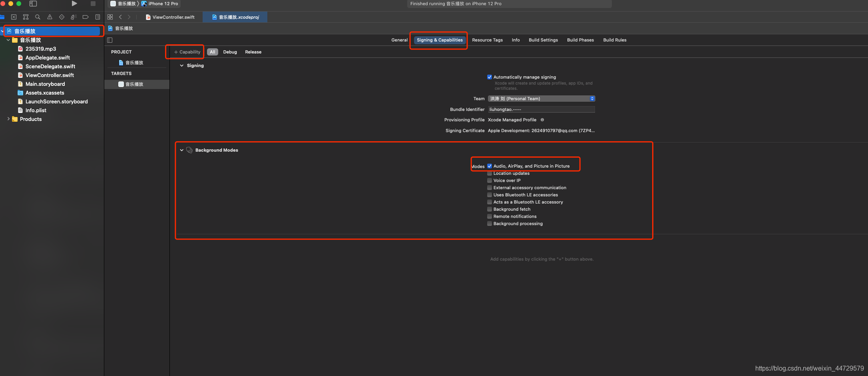Select the 音乐播放 project root in navigator
This screenshot has width=868, height=376.
point(52,31)
